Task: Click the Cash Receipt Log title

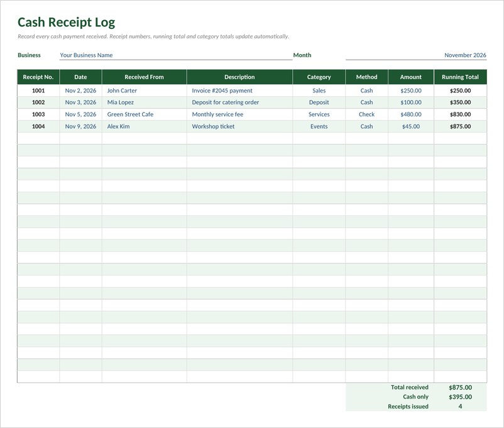Action: click(x=66, y=22)
